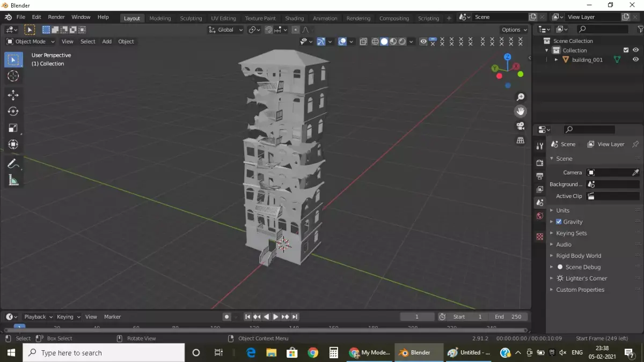The height and width of the screenshot is (362, 644).
Task: Toggle snapping magnet icon
Action: (x=269, y=30)
